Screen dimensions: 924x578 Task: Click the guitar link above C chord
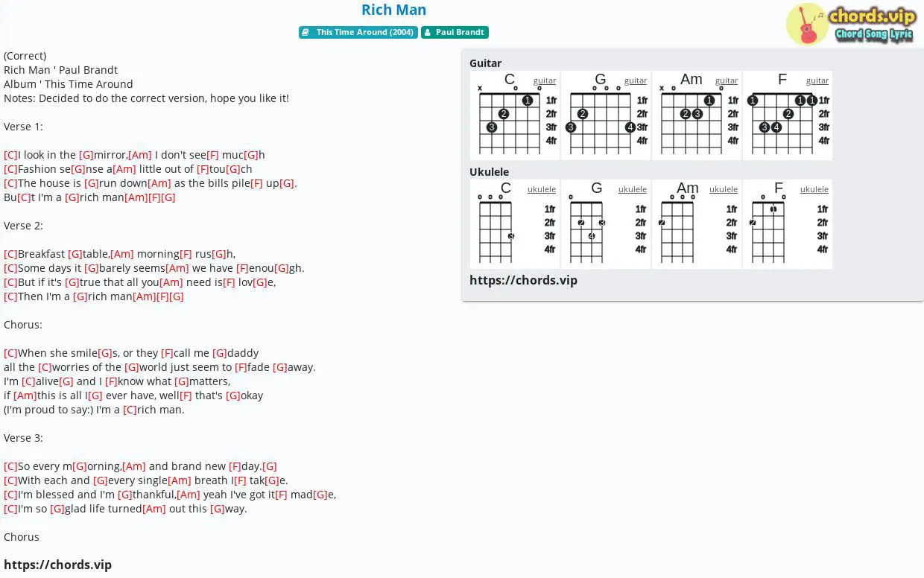pyautogui.click(x=545, y=80)
